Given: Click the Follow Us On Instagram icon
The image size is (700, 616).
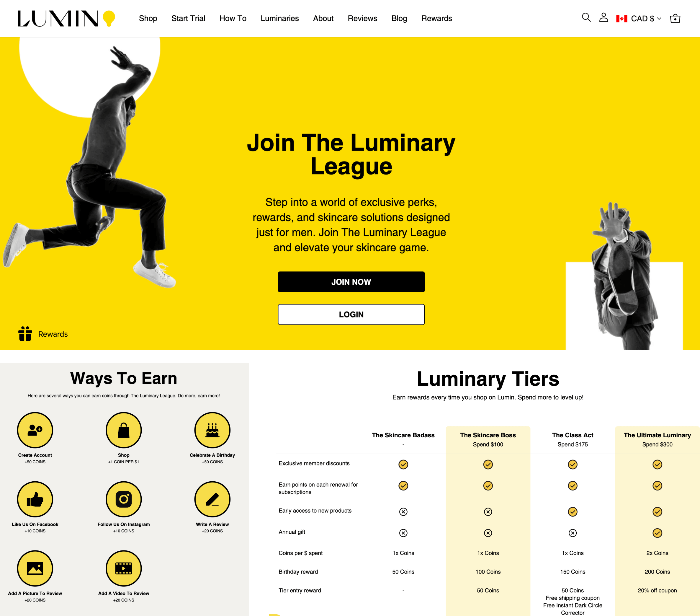Looking at the screenshot, I should (x=123, y=499).
